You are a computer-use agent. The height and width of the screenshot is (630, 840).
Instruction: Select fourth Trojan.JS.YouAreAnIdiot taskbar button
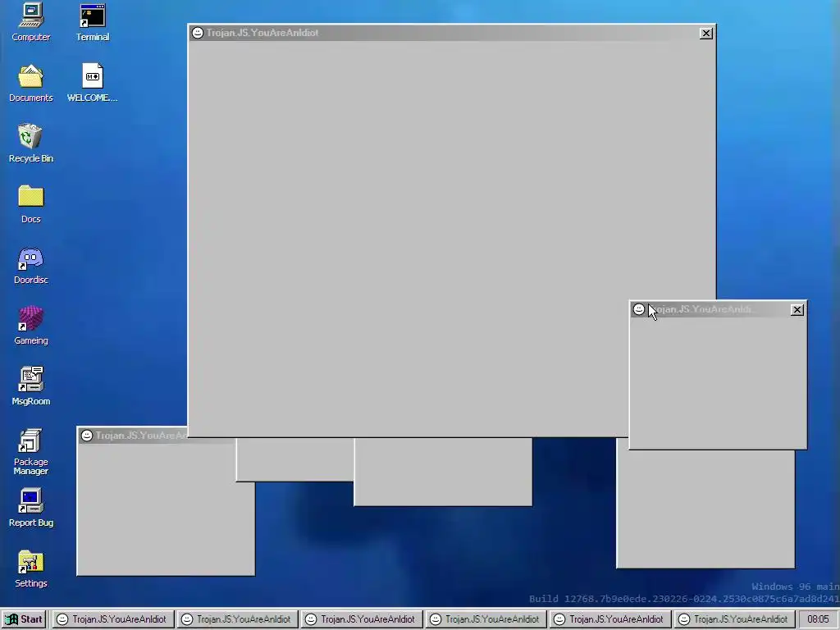click(x=486, y=619)
